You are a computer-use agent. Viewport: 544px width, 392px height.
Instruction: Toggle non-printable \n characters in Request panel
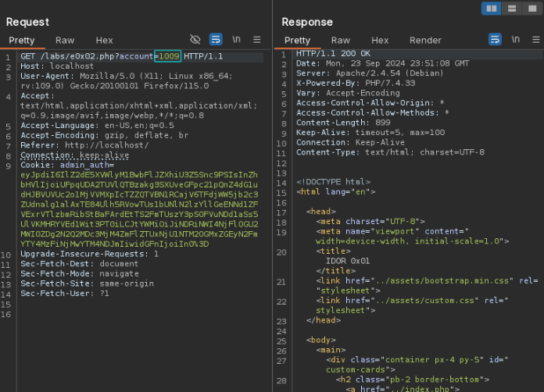click(x=236, y=40)
